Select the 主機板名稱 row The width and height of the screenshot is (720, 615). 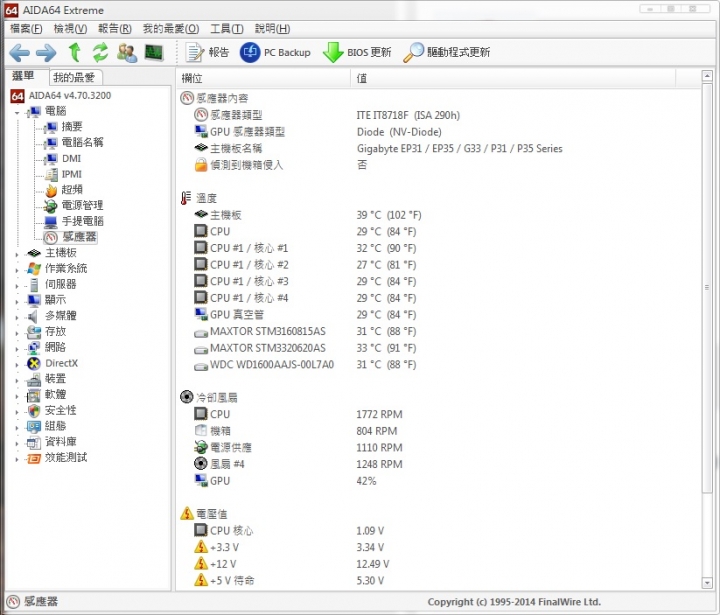(x=439, y=148)
